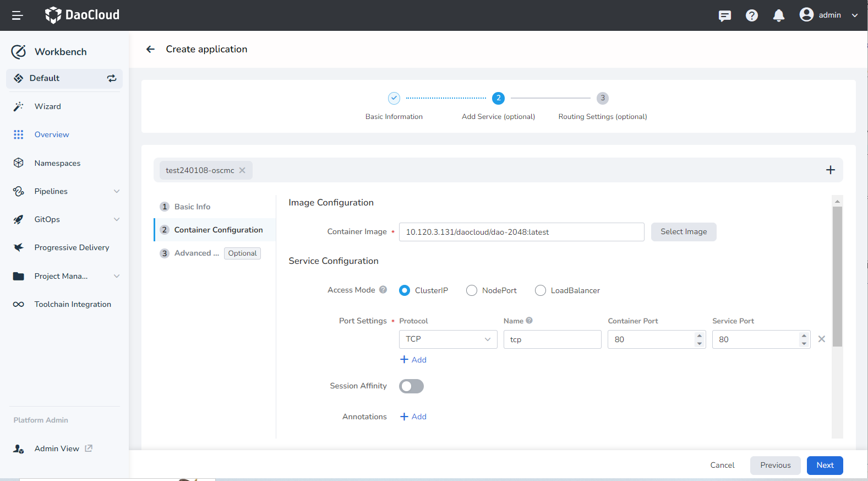Viewport: 868px width, 481px height.
Task: Open Namespaces in the sidebar
Action: (57, 163)
